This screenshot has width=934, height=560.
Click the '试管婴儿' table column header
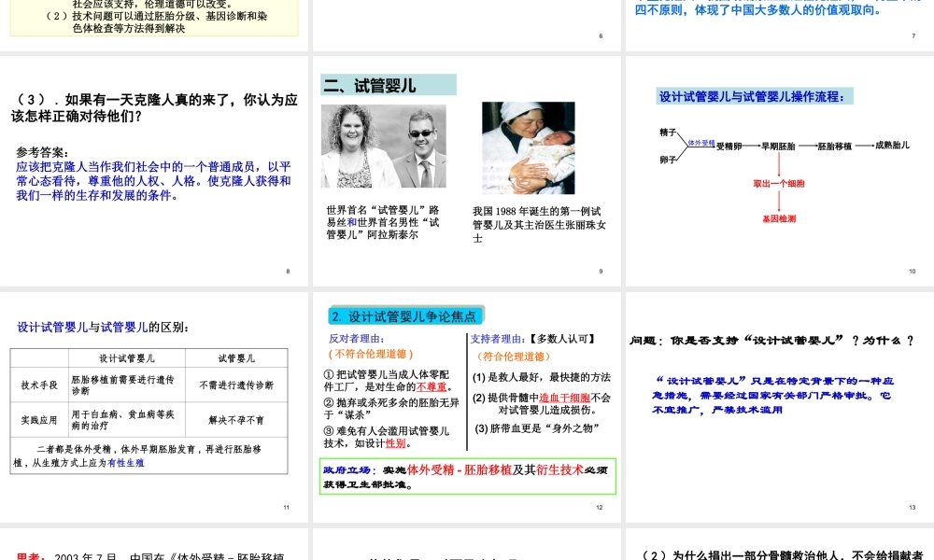click(x=236, y=358)
